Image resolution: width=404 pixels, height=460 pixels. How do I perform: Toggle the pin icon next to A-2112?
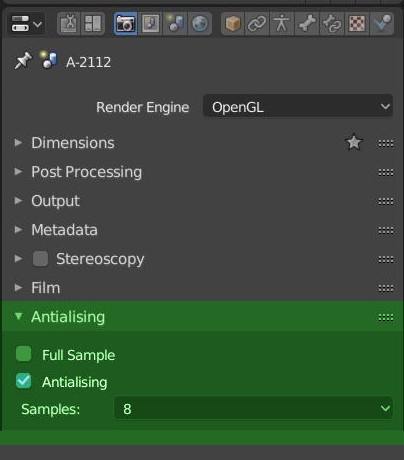[x=23, y=61]
